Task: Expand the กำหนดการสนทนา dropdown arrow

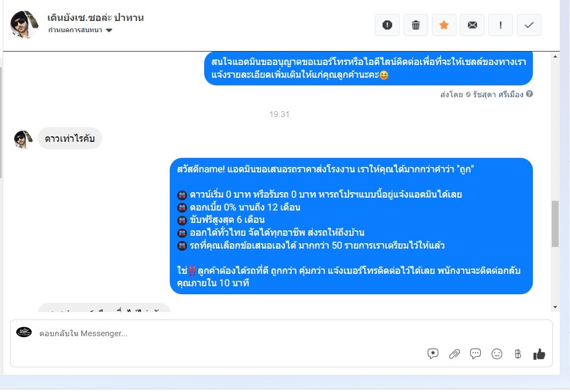Action: pyautogui.click(x=109, y=30)
